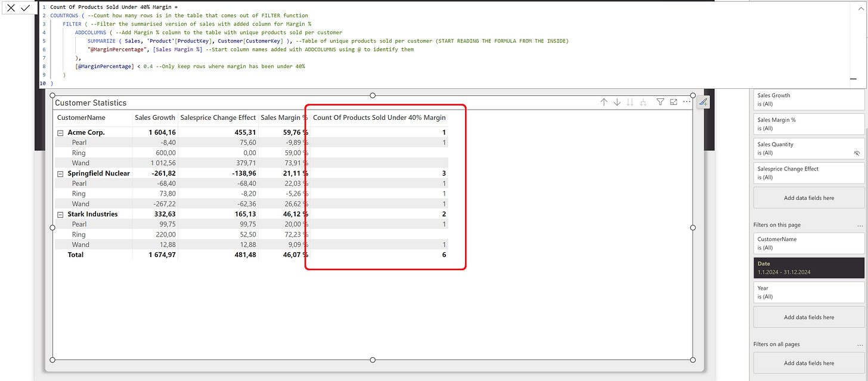Select Wand row under Springfield Nuclear

pyautogui.click(x=80, y=204)
